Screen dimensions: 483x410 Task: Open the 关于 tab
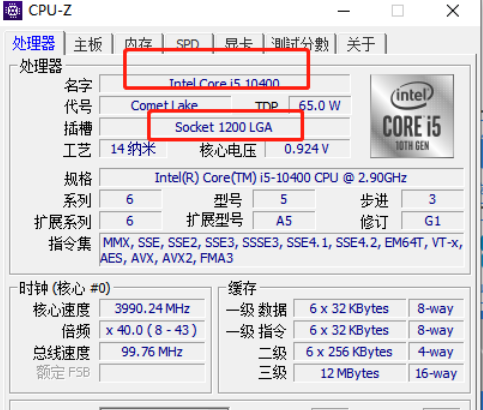click(361, 44)
